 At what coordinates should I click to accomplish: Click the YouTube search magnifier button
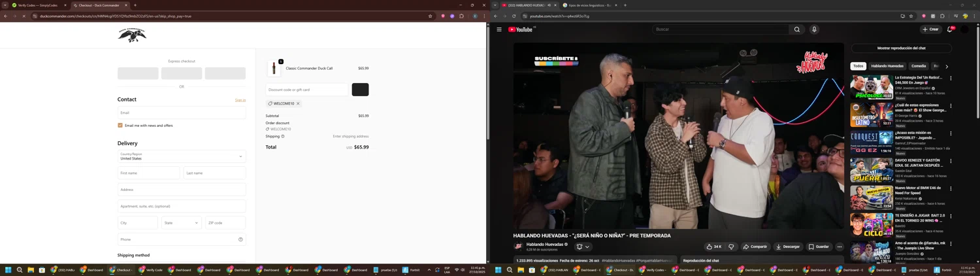click(797, 29)
